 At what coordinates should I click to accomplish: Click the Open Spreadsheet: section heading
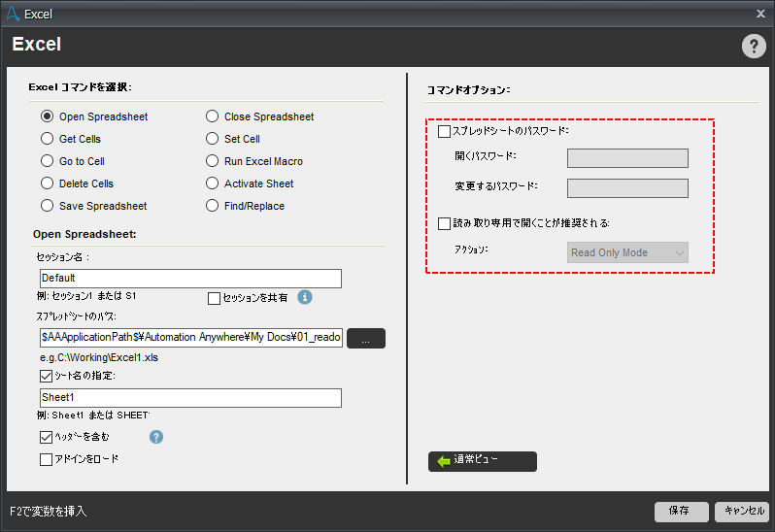click(84, 234)
